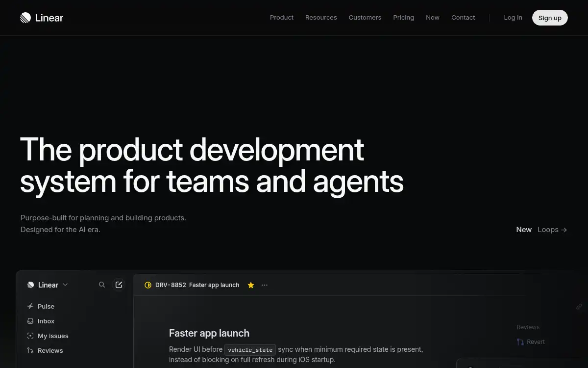588x368 pixels.
Task: Click the DRV-8852 issue identifier
Action: point(171,285)
